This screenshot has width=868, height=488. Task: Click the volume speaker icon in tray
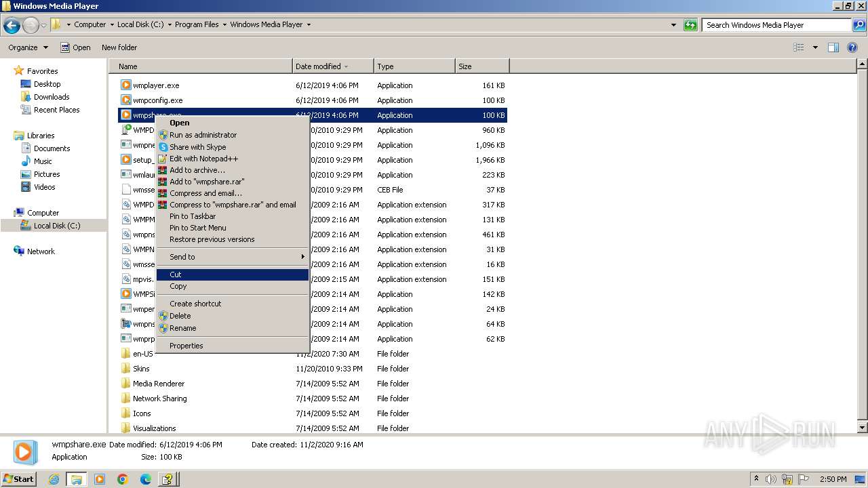point(771,479)
